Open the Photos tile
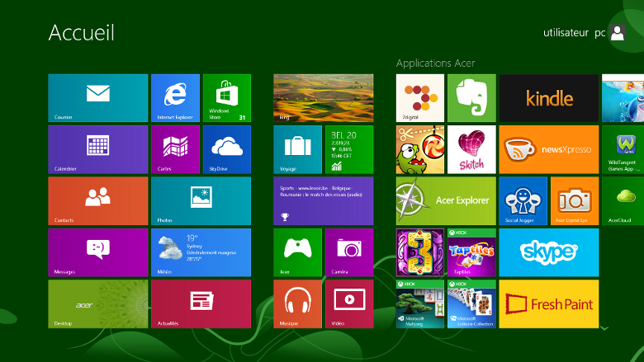The image size is (644, 362). pos(201,201)
